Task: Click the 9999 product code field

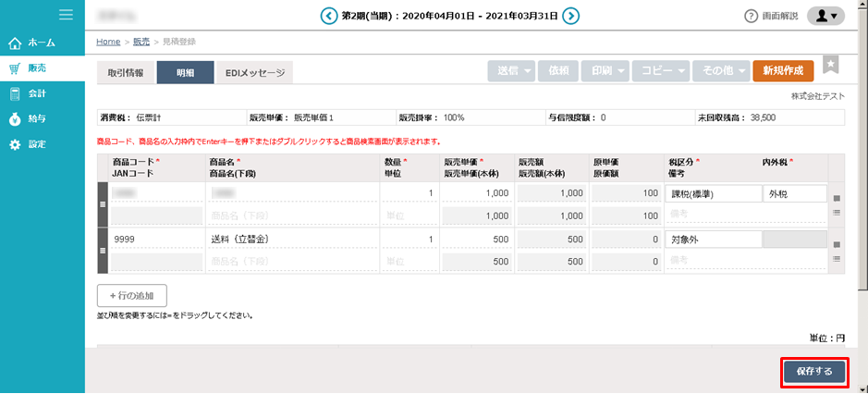Action: (154, 239)
